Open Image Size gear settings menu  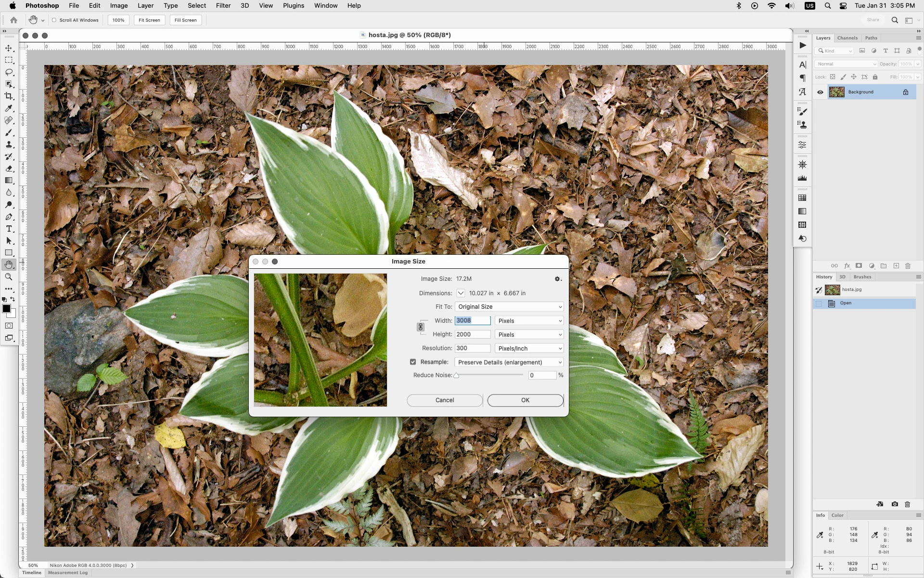(558, 279)
